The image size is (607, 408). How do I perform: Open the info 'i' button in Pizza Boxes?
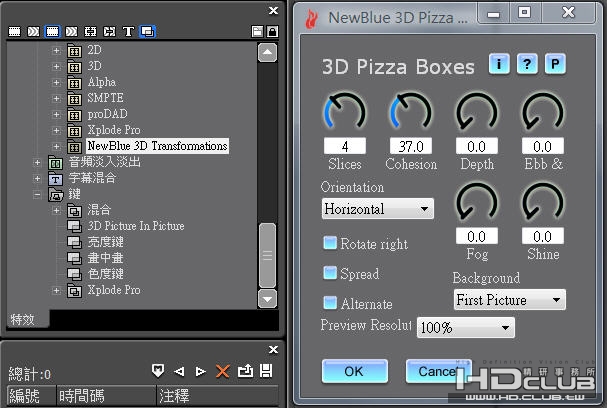(x=499, y=64)
